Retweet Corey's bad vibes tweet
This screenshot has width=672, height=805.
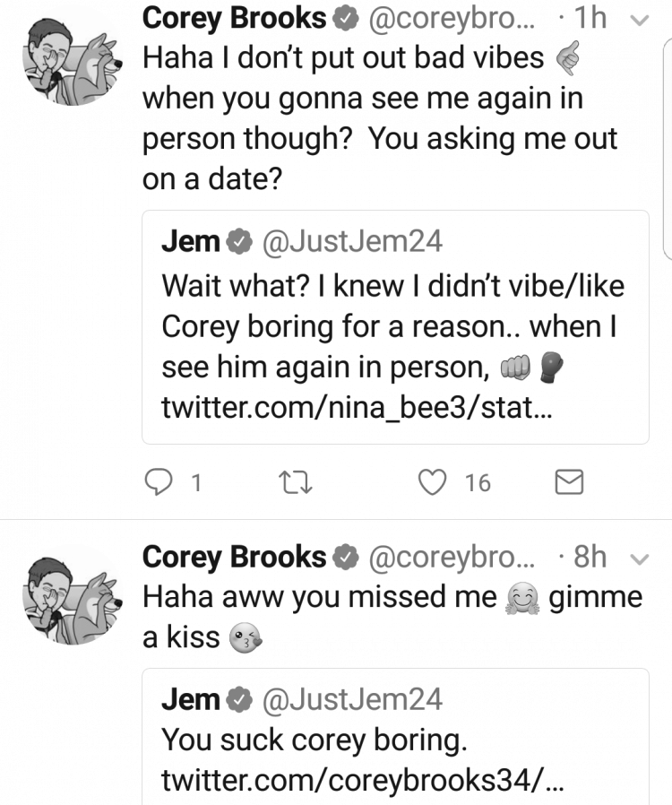coord(295,482)
